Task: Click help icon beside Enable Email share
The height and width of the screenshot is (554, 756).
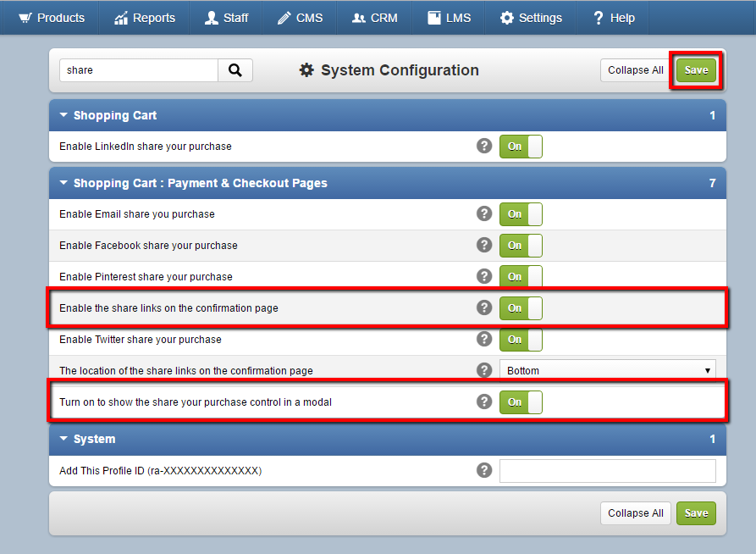Action: pos(484,213)
